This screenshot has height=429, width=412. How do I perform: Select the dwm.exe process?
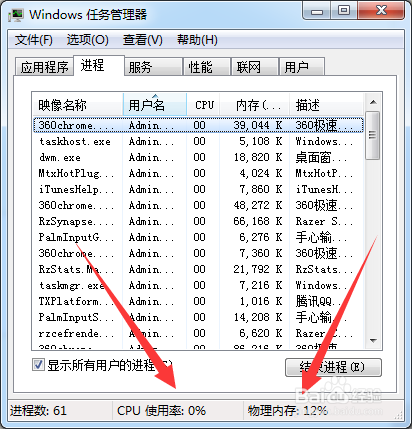198,157
